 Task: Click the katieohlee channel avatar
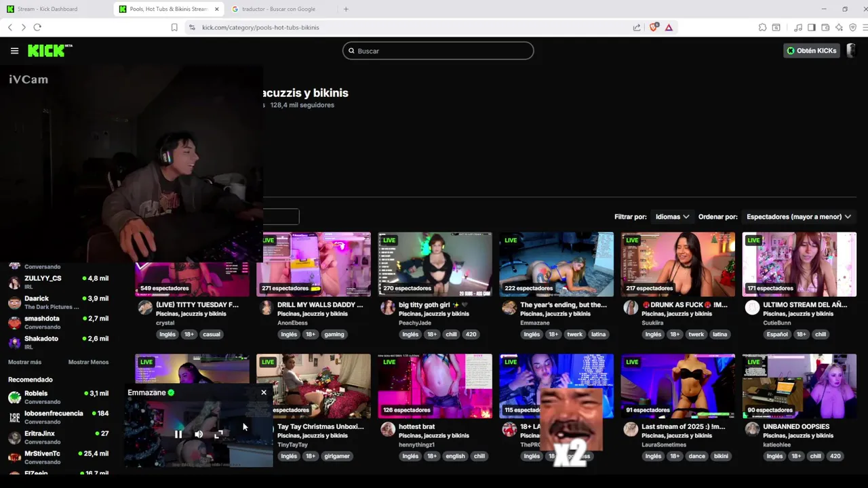(752, 429)
